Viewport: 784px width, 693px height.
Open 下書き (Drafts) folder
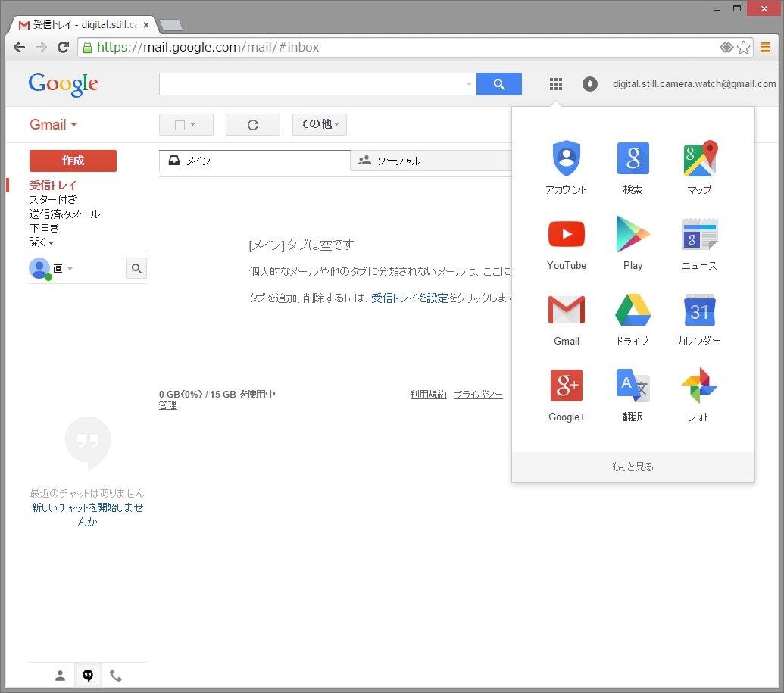pos(44,229)
